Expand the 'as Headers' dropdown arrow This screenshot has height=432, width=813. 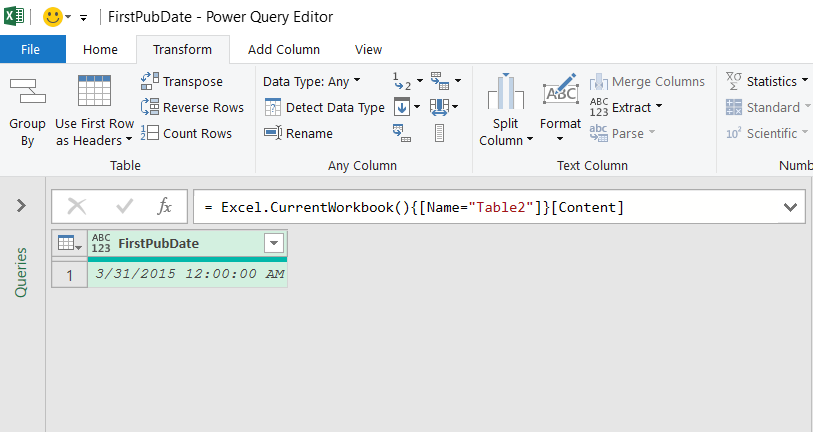click(129, 140)
